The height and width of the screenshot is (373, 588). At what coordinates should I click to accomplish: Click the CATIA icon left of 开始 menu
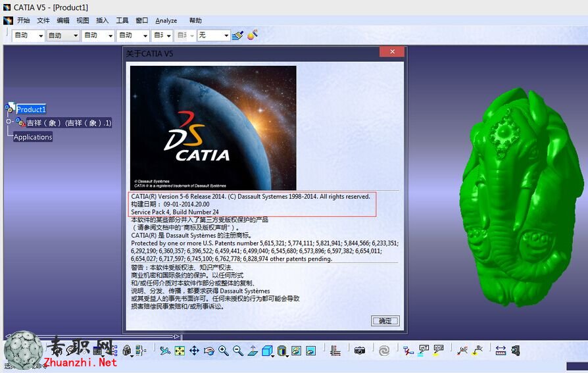click(x=8, y=20)
